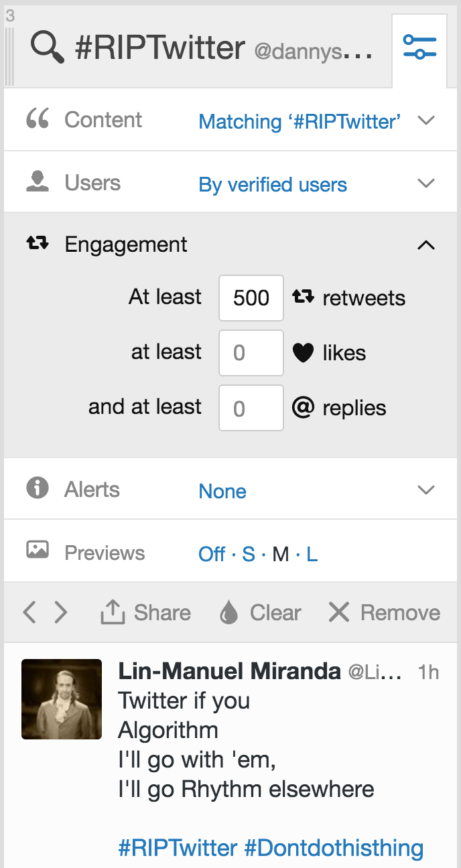Select large (L) preview size
This screenshot has height=868, width=461.
[312, 554]
